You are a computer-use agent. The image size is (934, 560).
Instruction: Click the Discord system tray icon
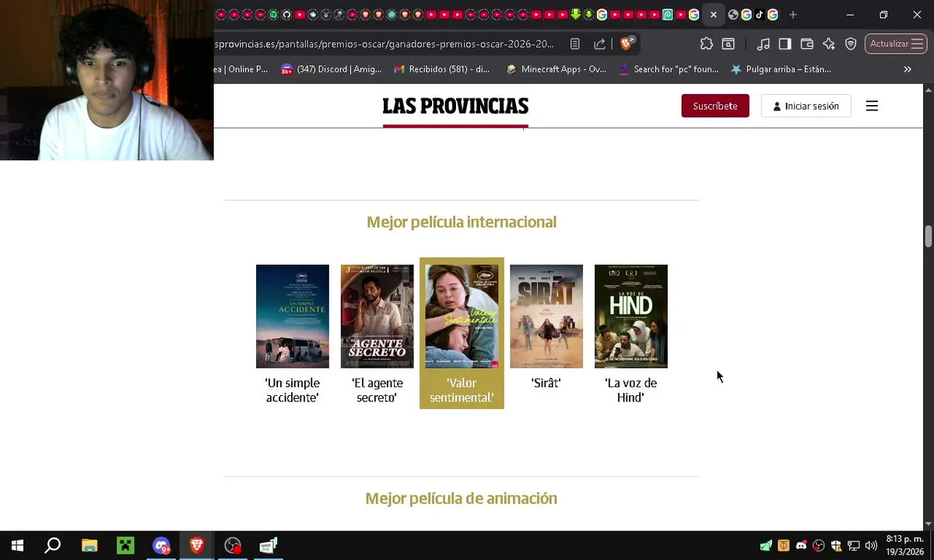pyautogui.click(x=801, y=546)
